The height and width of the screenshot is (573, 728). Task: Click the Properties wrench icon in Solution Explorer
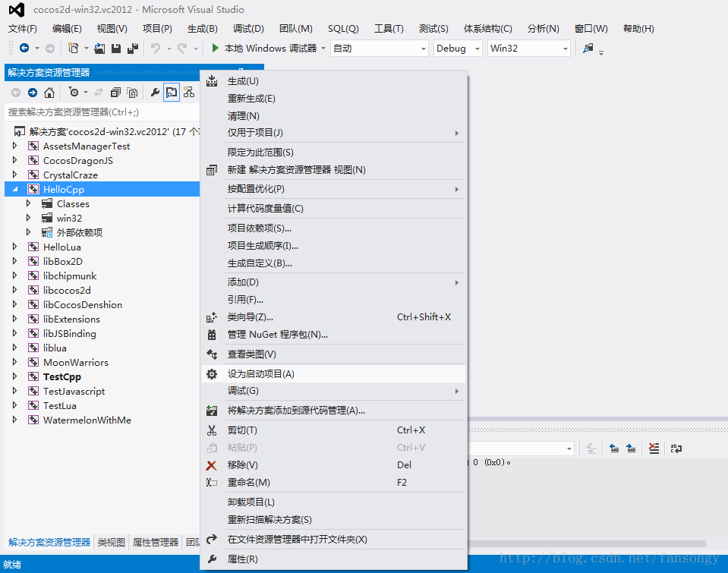coord(155,93)
